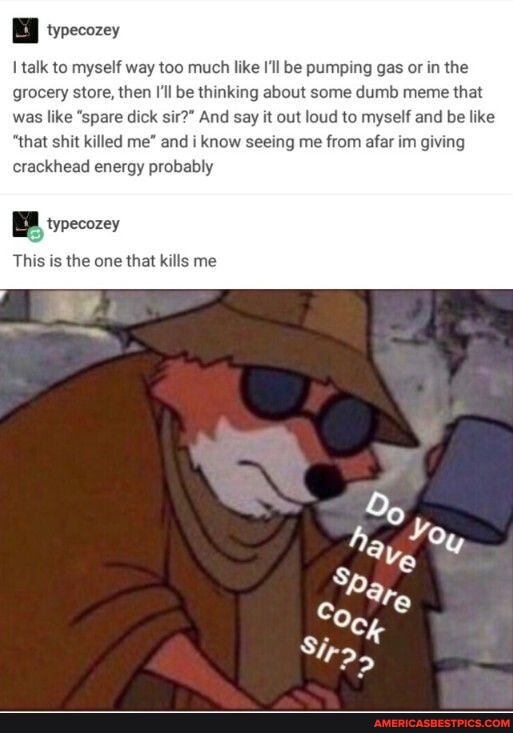Visit the top typecozey username link
Image resolution: width=513 pixels, height=733 pixels.
[x=83, y=30]
